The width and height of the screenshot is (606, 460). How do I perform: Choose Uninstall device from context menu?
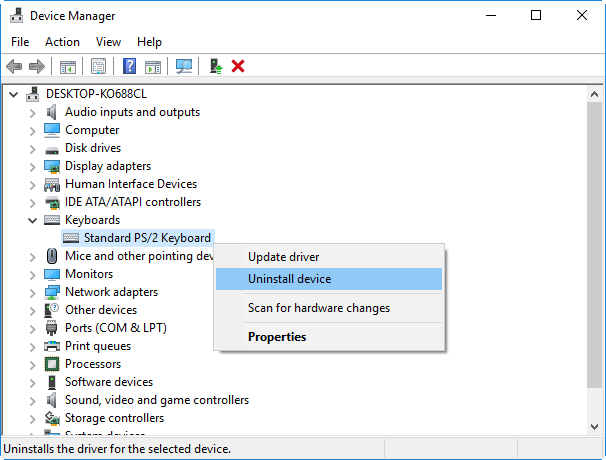[290, 279]
